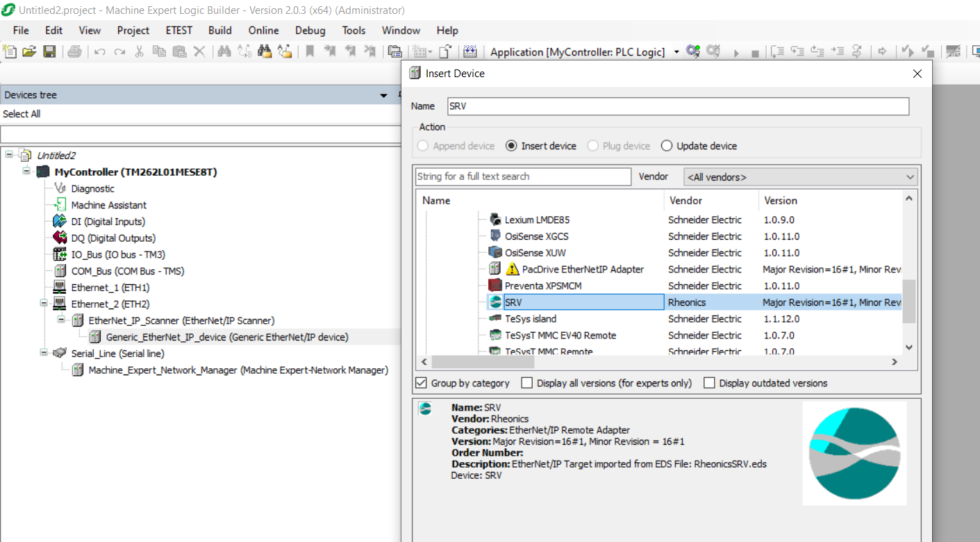Click the Find binoculars icon

(224, 51)
